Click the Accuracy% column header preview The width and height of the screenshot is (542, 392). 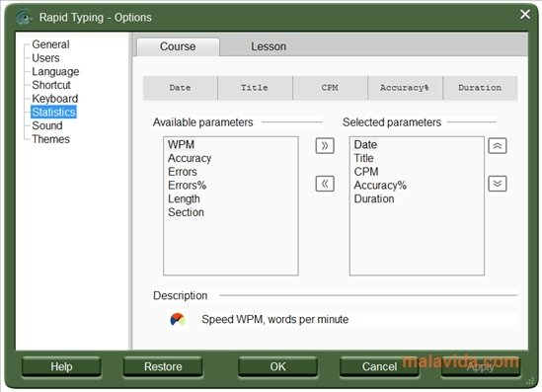tap(405, 88)
